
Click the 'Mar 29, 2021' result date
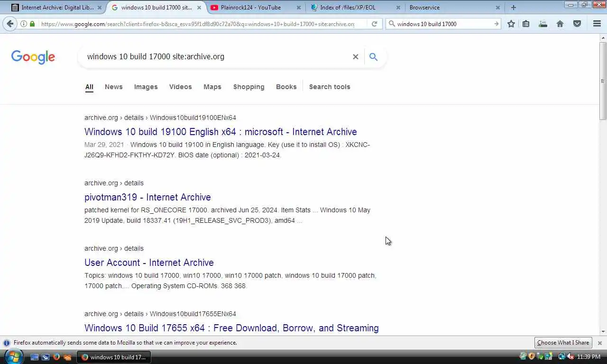click(104, 145)
